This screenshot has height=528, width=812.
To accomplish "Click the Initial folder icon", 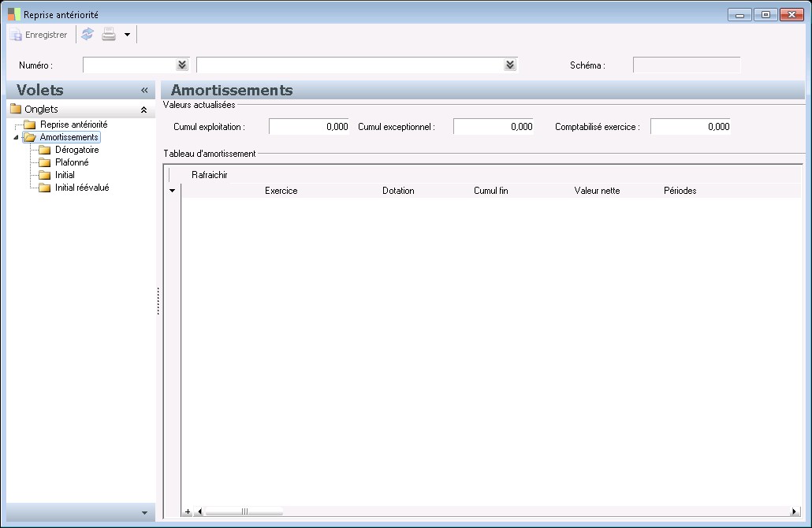I will coord(45,175).
